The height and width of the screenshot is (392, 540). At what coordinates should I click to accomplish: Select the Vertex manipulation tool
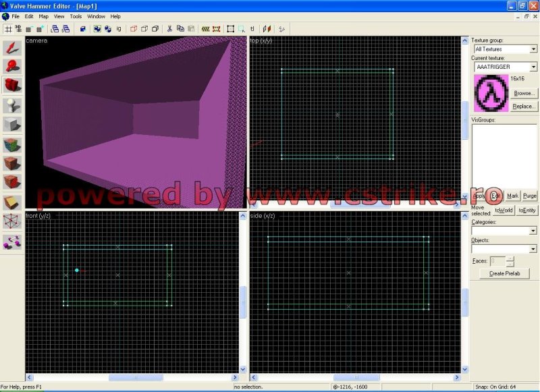click(x=12, y=222)
